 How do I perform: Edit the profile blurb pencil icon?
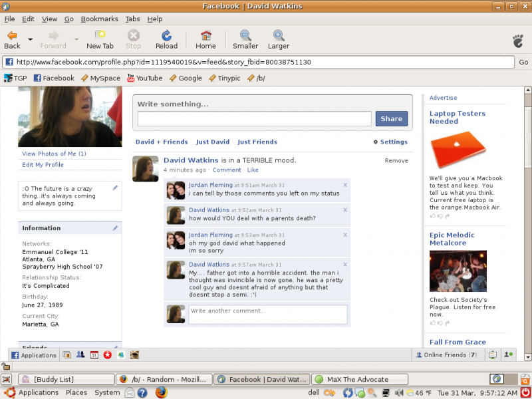pos(115,188)
